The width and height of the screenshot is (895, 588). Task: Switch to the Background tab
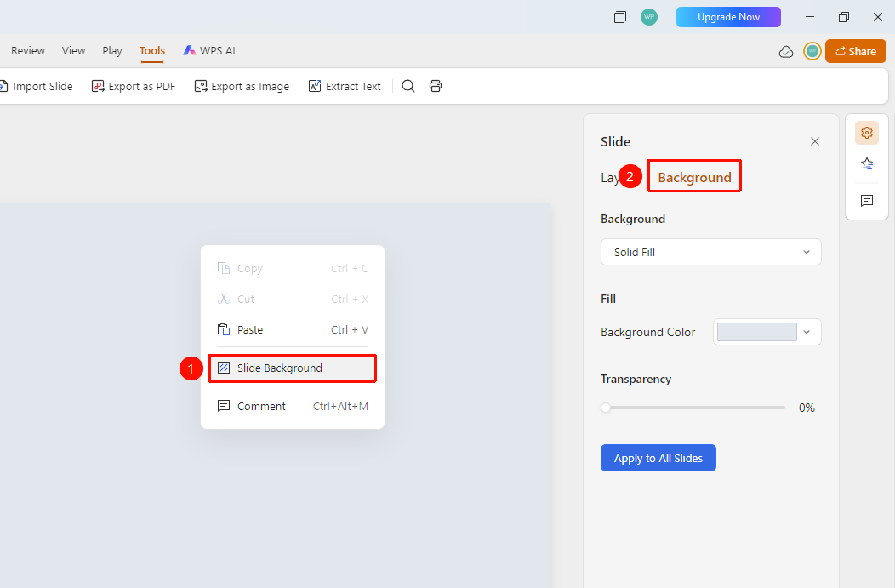pyautogui.click(x=694, y=177)
